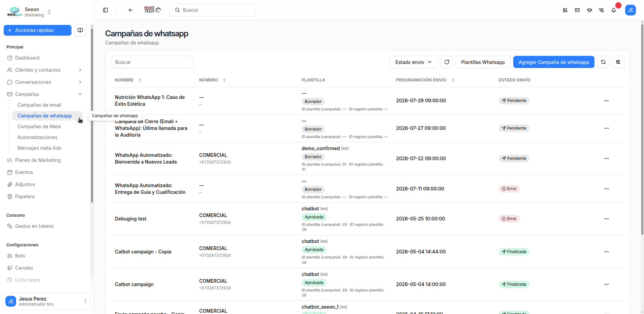Open row actions for Bienvenida a Nuevos Leads
The width and height of the screenshot is (644, 314).
[607, 159]
